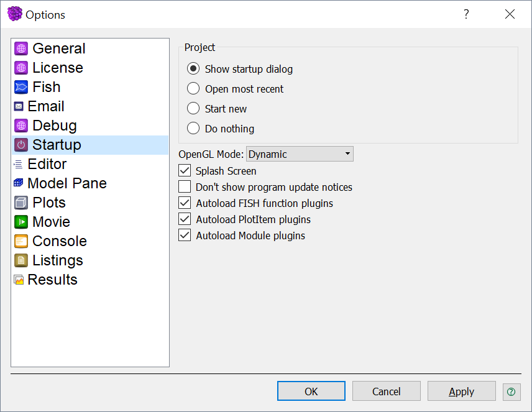Enable Don't show program update notices
The height and width of the screenshot is (412, 532).
[x=185, y=186]
